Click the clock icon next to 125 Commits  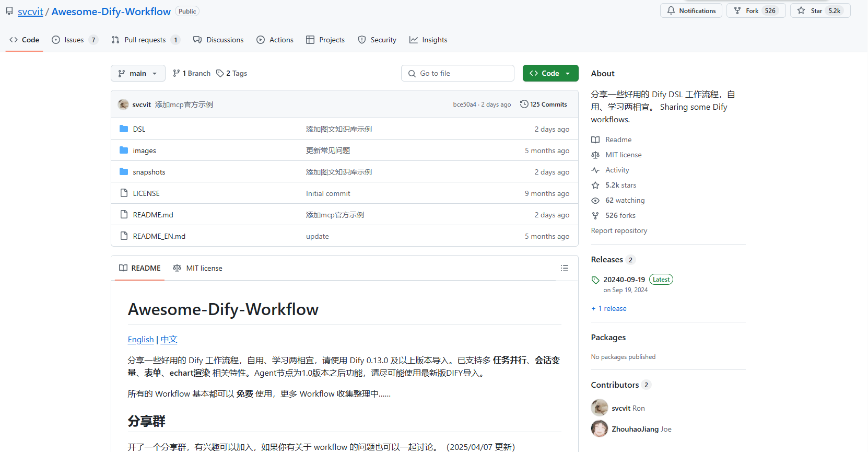524,104
